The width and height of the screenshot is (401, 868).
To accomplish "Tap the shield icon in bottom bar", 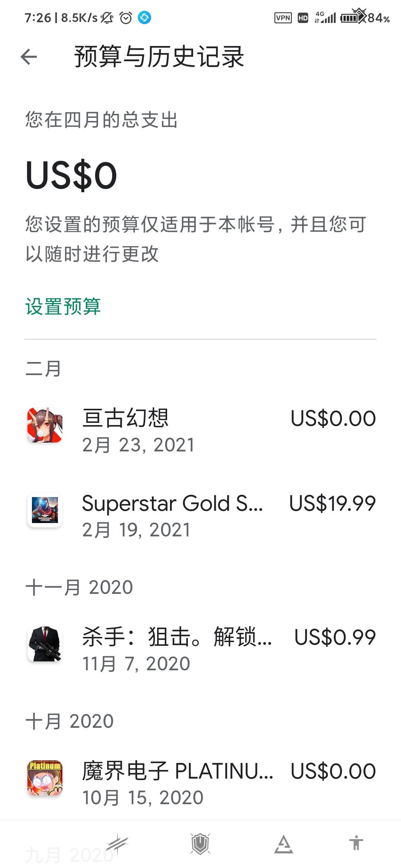I will pos(200,844).
